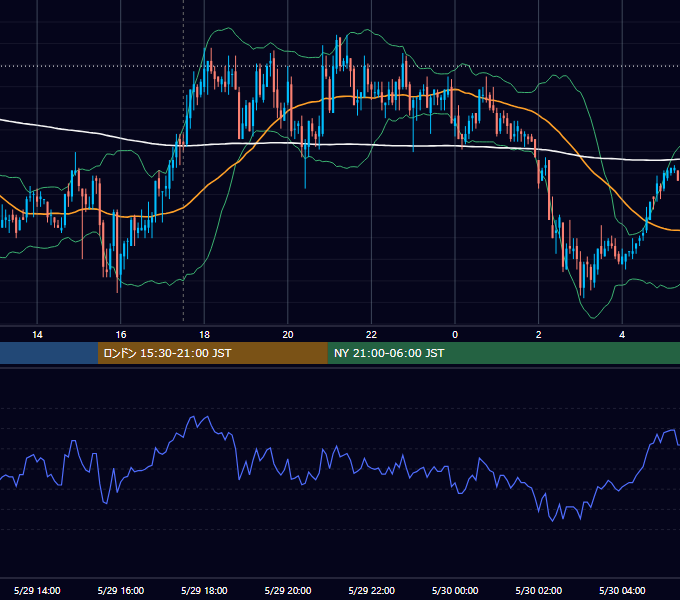This screenshot has height=600, width=680.
Task: Click the '16' hour label on time axis
Action: tap(121, 335)
